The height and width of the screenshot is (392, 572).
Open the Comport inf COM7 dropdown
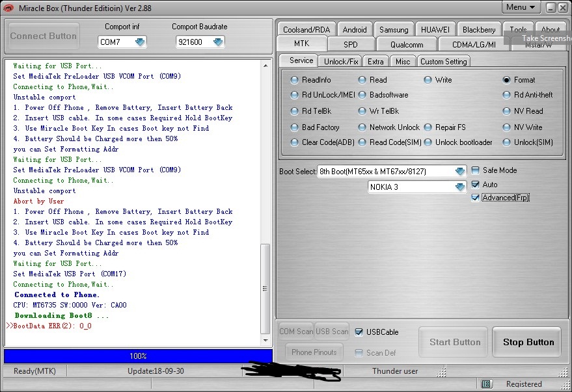pos(140,42)
